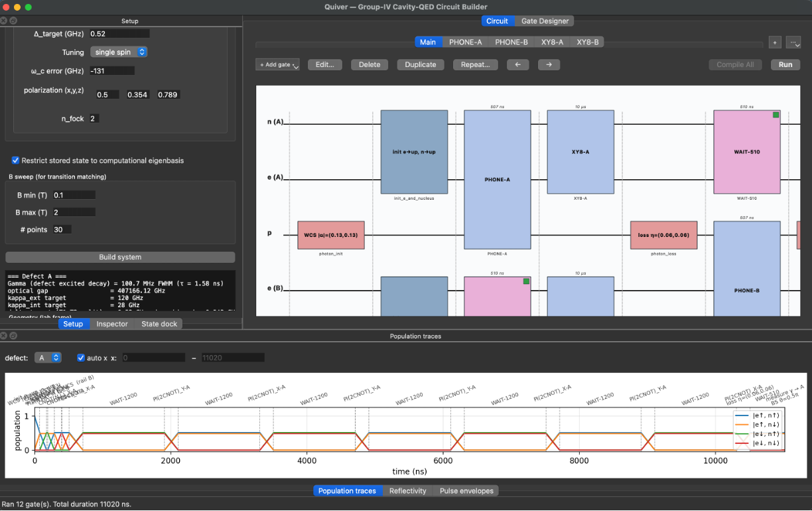This screenshot has height=511, width=812.
Task: Focus the Δ_target (GHz) field
Action: pyautogui.click(x=119, y=33)
